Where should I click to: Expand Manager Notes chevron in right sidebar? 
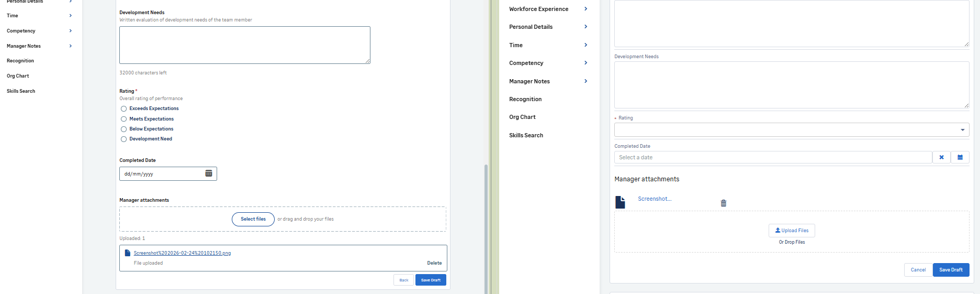(x=585, y=81)
